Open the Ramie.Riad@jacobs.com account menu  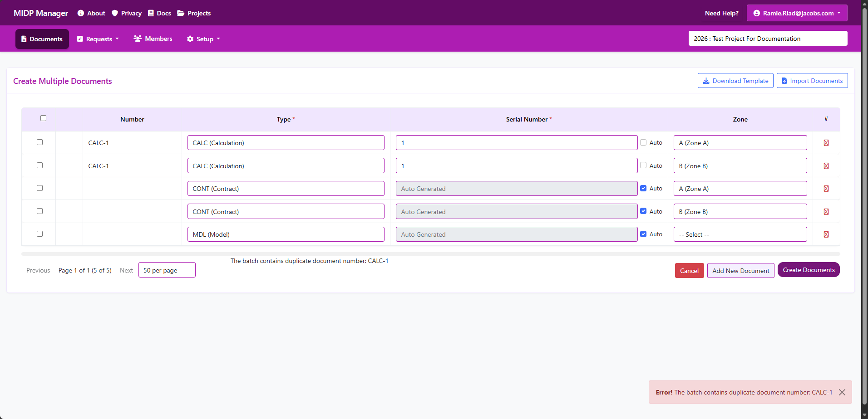pos(797,13)
